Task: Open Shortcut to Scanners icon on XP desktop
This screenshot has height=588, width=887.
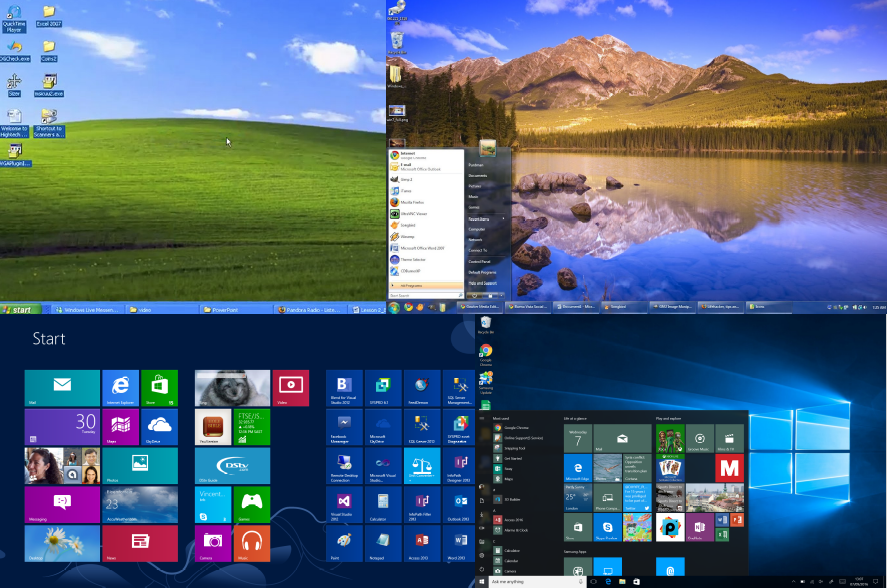Action: pos(49,123)
